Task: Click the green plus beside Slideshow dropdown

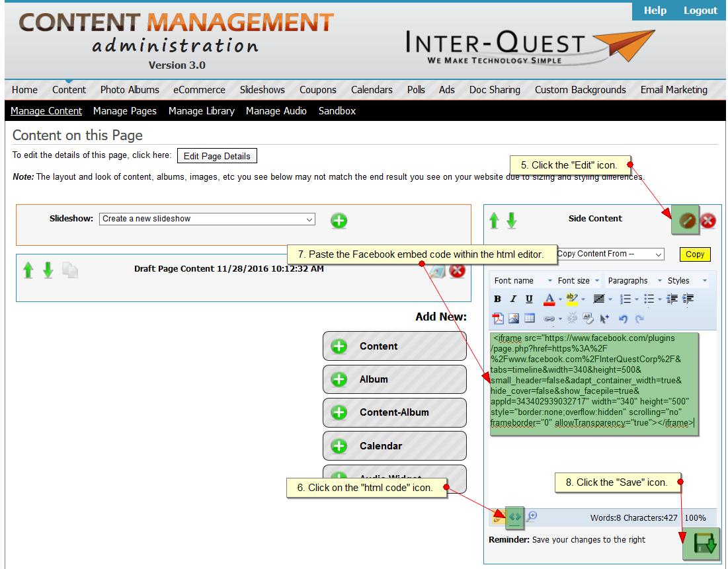Action: coord(339,221)
